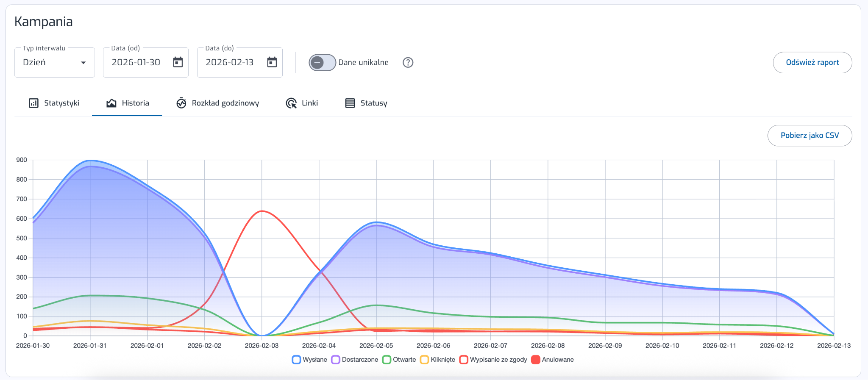Open calendar picker for Data (do)
Screen dimensions: 868x380
(272, 62)
